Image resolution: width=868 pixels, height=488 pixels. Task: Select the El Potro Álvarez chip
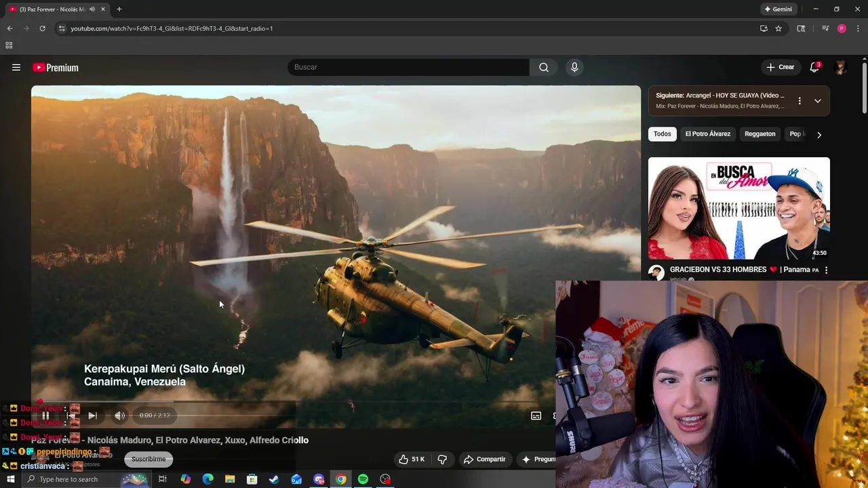tap(707, 134)
